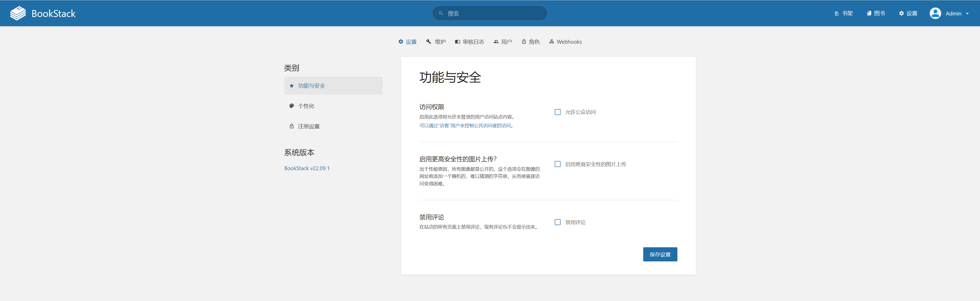Click the wrench icon for 维护
The width and height of the screenshot is (980, 301).
[x=428, y=41]
